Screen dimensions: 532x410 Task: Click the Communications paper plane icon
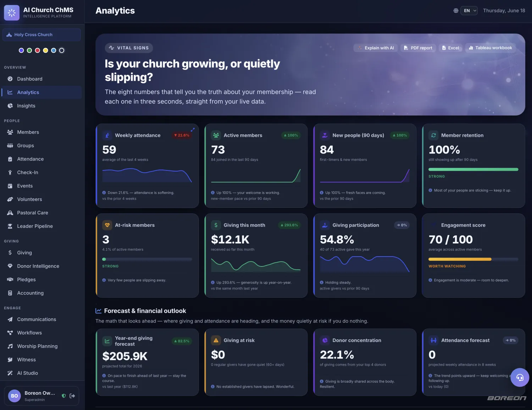click(x=10, y=319)
